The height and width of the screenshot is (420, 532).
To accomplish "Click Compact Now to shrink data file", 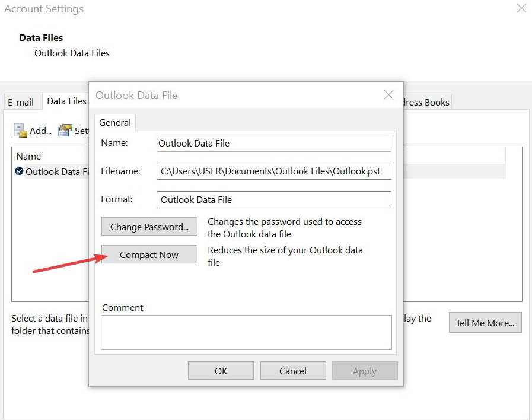I will pyautogui.click(x=149, y=254).
